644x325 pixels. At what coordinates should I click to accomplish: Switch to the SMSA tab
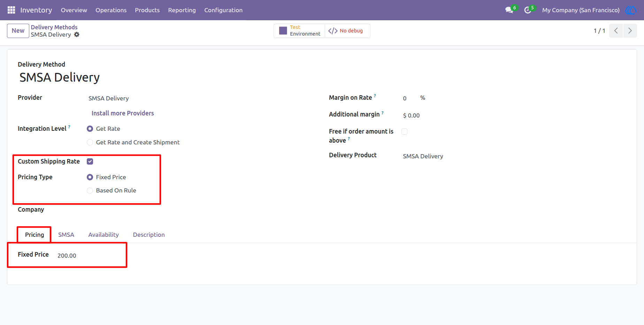pyautogui.click(x=66, y=235)
